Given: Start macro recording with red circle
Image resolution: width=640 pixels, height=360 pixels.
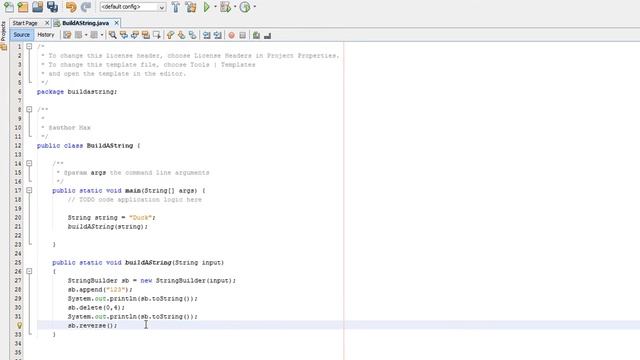Looking at the screenshot, I should tap(231, 36).
